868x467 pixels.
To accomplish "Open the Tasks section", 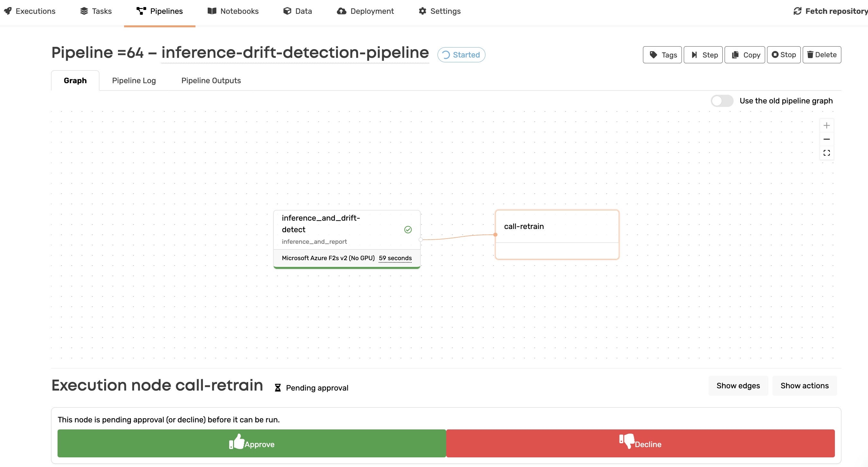I will point(96,11).
